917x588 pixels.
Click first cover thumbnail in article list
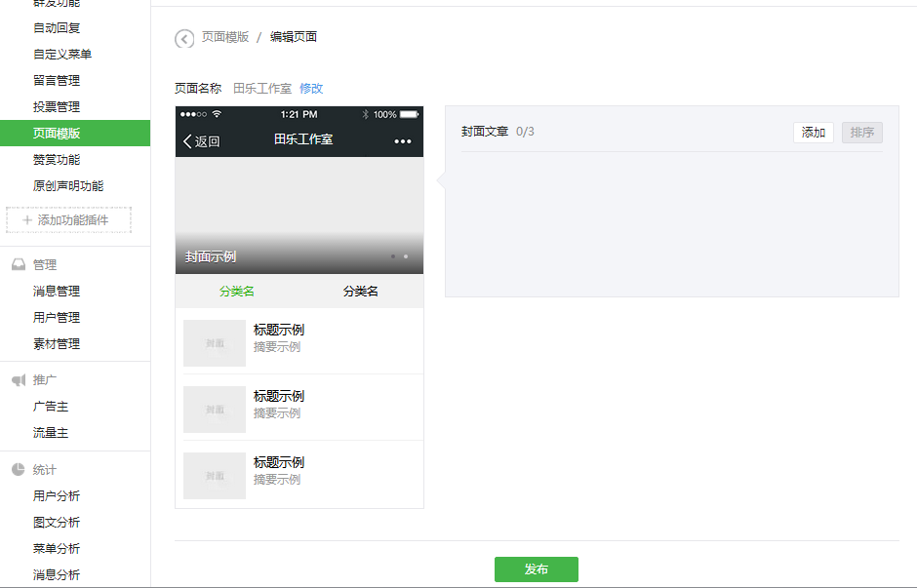[x=215, y=343]
